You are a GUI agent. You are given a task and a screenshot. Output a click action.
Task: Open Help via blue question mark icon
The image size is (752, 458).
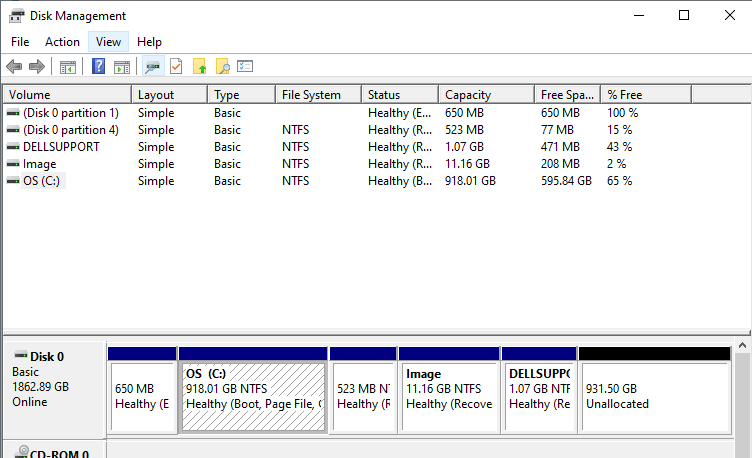click(98, 66)
